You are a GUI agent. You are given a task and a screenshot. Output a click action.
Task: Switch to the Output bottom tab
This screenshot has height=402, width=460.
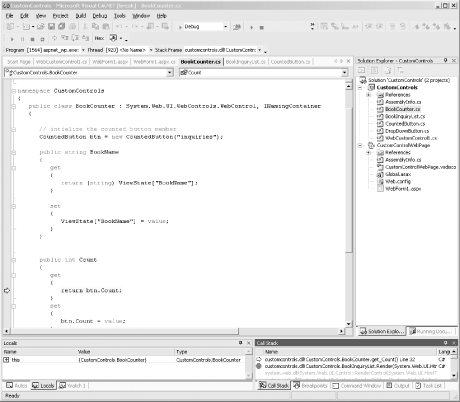[397, 386]
